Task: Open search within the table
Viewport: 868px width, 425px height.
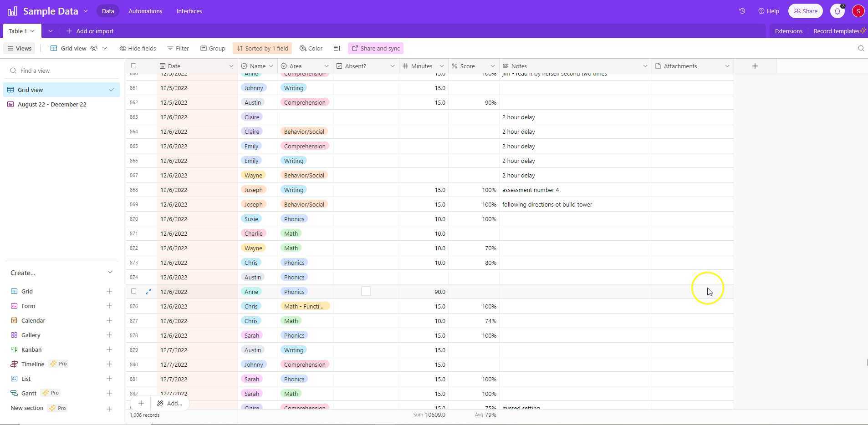Action: point(860,48)
